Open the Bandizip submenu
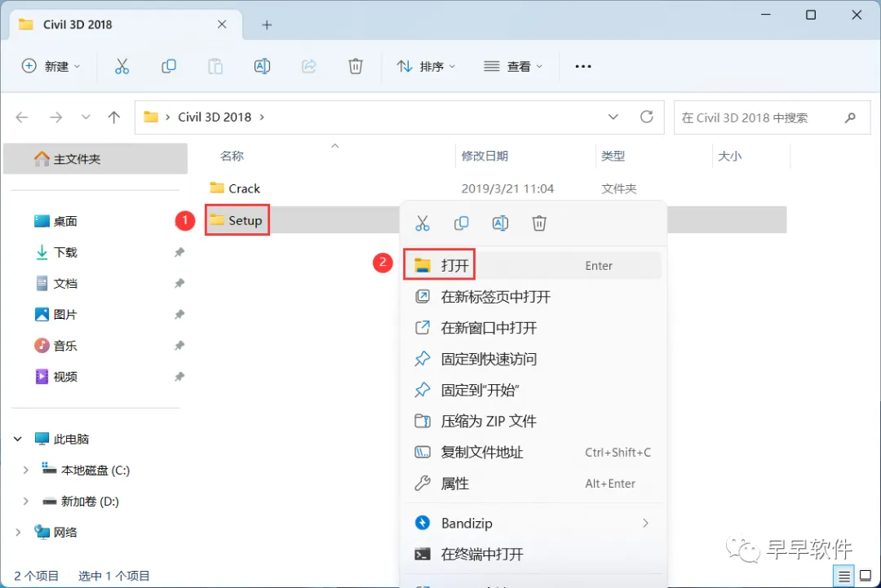 [x=533, y=523]
